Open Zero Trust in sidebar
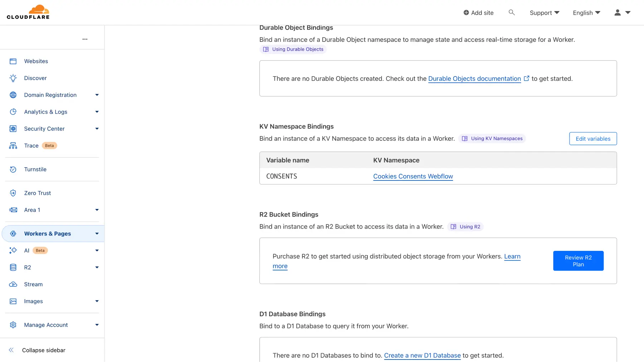 (x=38, y=193)
